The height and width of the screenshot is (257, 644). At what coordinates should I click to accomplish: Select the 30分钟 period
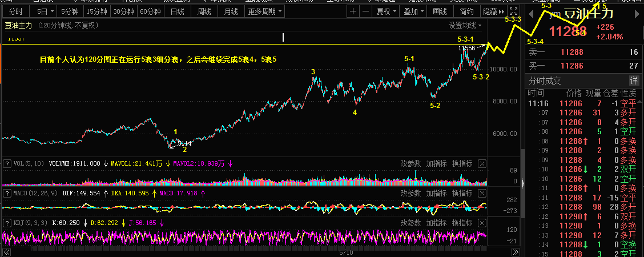(124, 11)
